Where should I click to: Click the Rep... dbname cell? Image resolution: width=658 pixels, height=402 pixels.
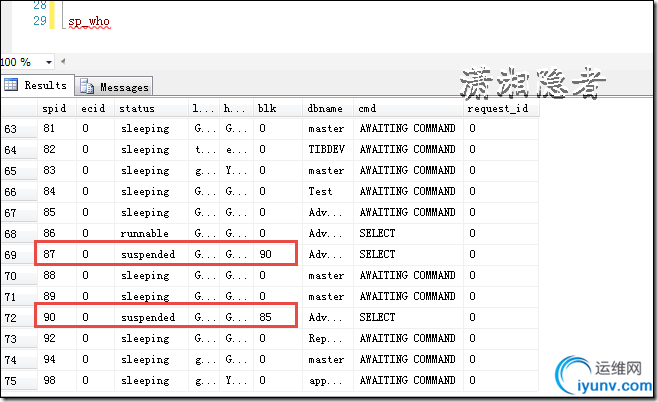point(328,338)
